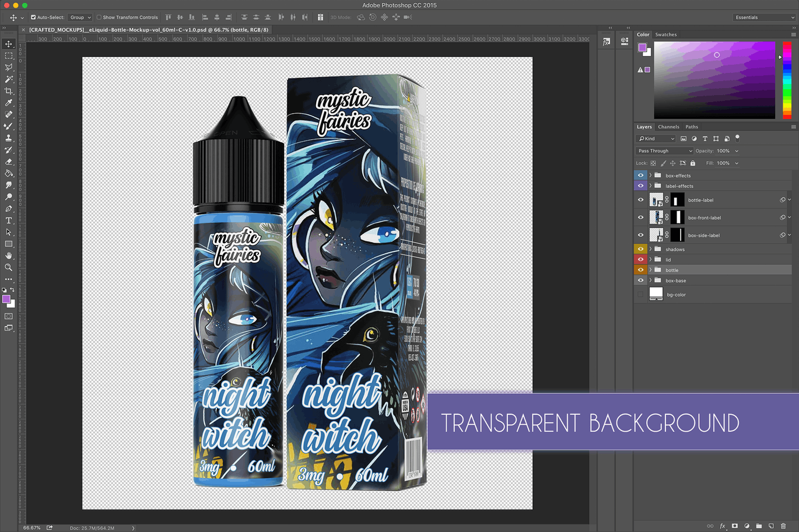The width and height of the screenshot is (799, 532).
Task: Select the Horizontal Type tool
Action: 8,220
